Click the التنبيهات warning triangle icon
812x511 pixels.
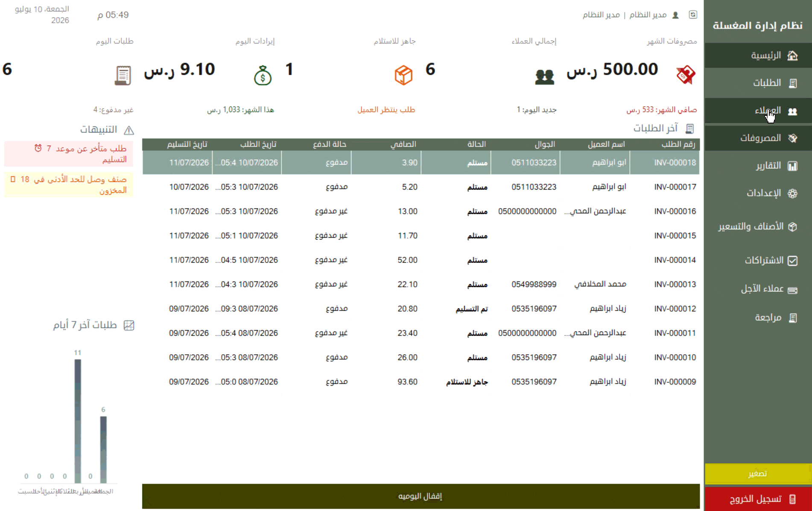click(x=129, y=130)
